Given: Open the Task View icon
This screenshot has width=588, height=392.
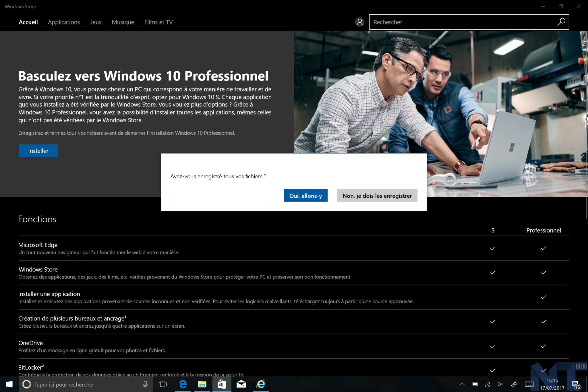Looking at the screenshot, I should coord(163,384).
